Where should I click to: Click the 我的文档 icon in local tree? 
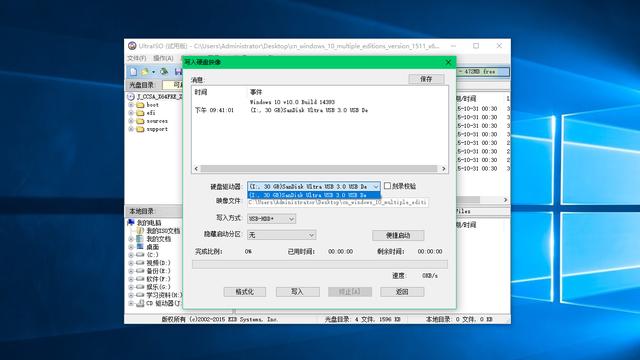140,239
